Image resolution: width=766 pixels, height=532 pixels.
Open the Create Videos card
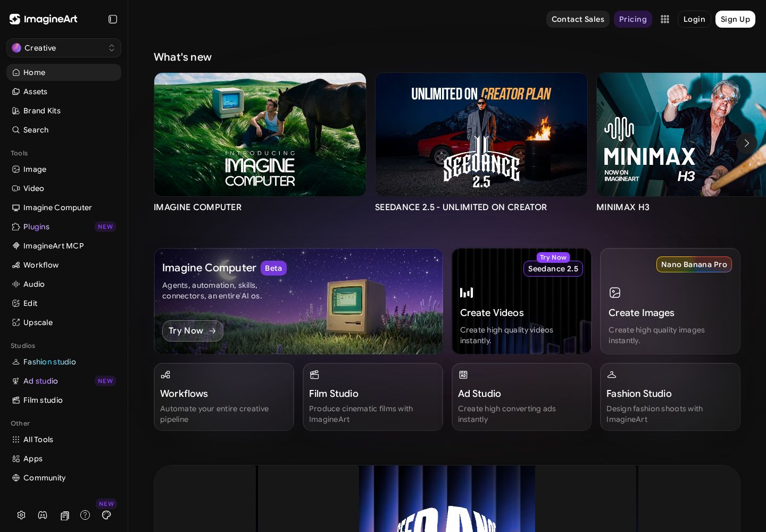point(522,301)
